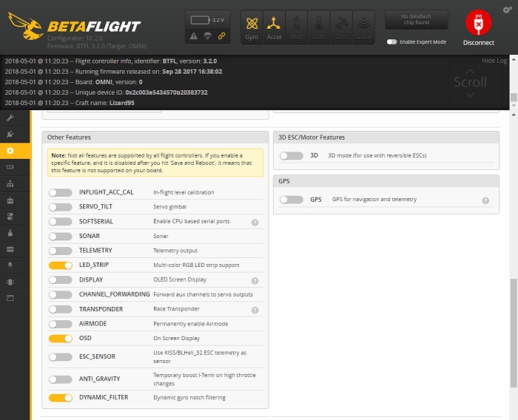Click the GPS panel header

point(386,181)
